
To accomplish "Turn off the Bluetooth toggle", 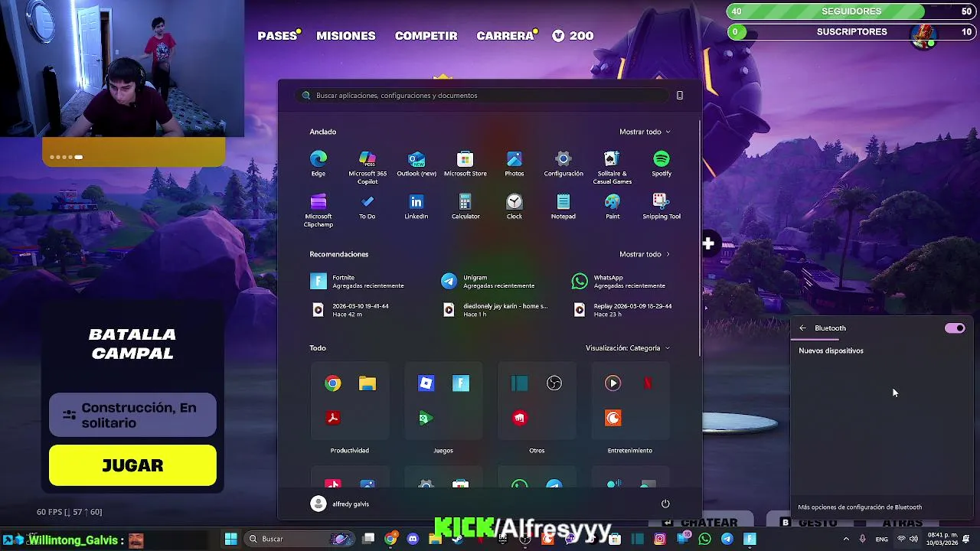I will tap(955, 328).
